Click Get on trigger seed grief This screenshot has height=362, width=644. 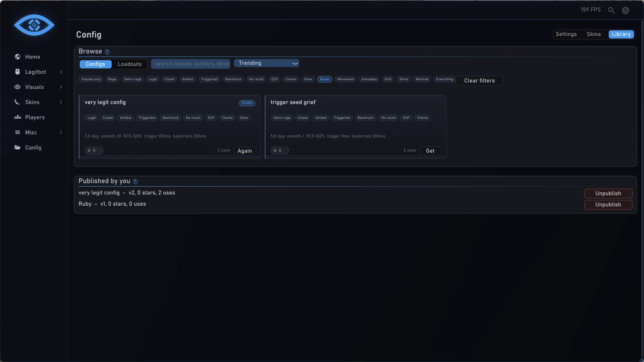[430, 151]
